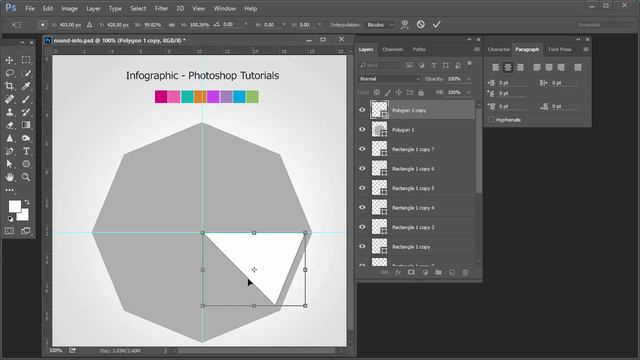Select the Clone Stamp tool

point(9,112)
